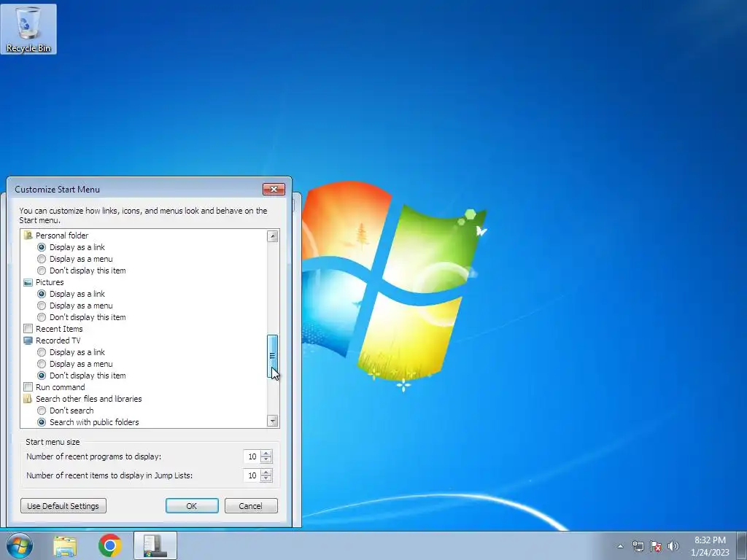The width and height of the screenshot is (747, 560).
Task: Click the Search other files folder icon
Action: click(28, 399)
